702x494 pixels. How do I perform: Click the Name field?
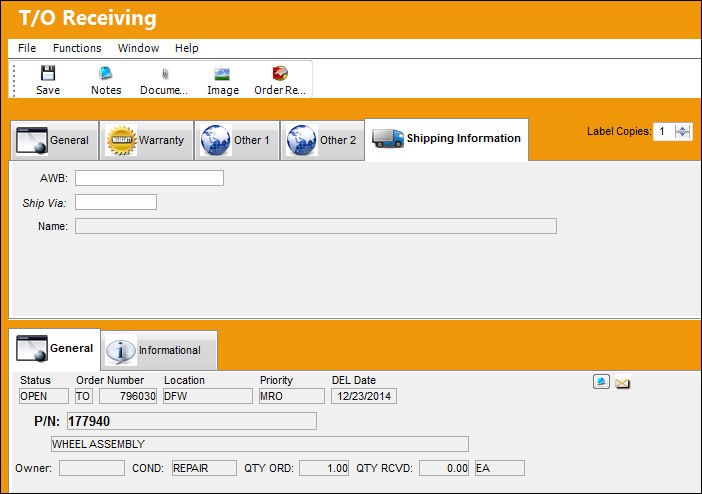pos(316,226)
